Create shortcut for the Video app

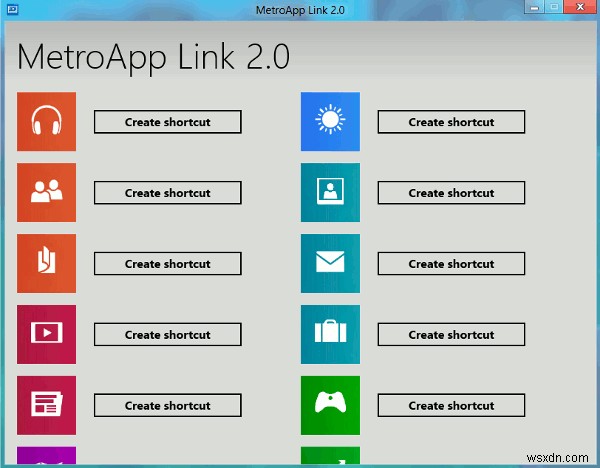pyautogui.click(x=168, y=334)
